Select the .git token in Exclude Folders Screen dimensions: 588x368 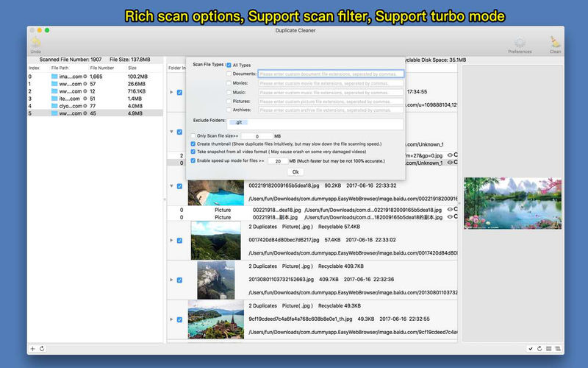[x=238, y=122]
